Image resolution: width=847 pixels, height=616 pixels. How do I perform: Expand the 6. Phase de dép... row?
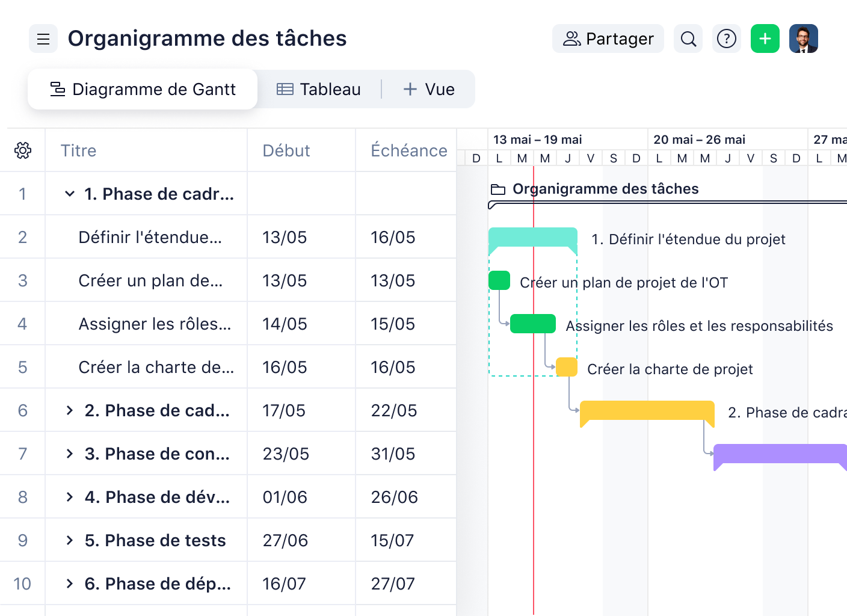(70, 584)
